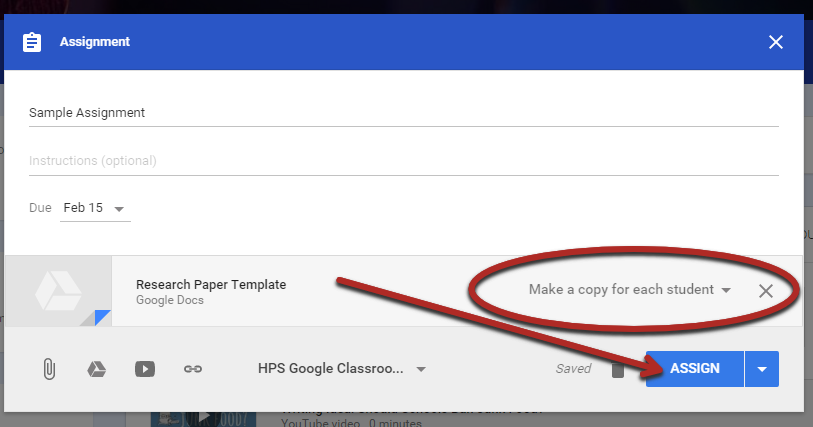Add a file from Google Drive icon

pos(96,369)
